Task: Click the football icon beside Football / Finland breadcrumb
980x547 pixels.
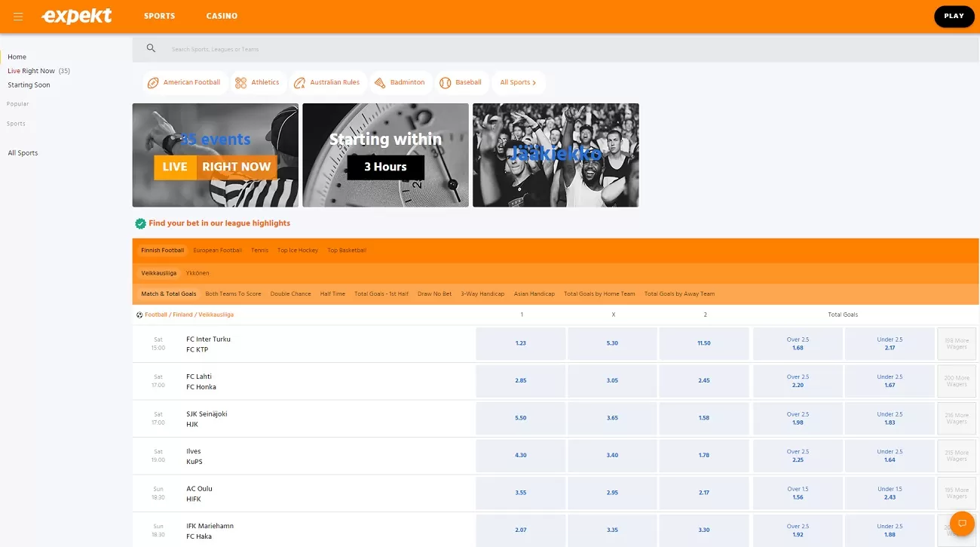Action: 139,315
